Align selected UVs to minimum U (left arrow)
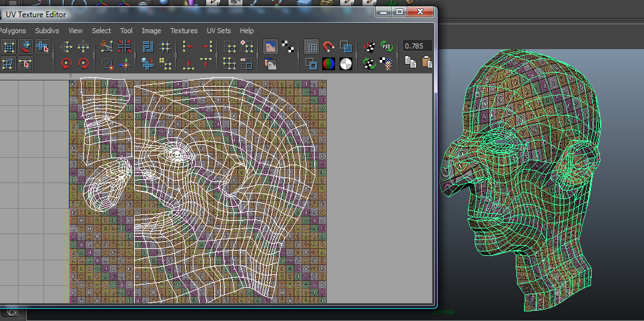This screenshot has width=644, height=321. (x=188, y=47)
